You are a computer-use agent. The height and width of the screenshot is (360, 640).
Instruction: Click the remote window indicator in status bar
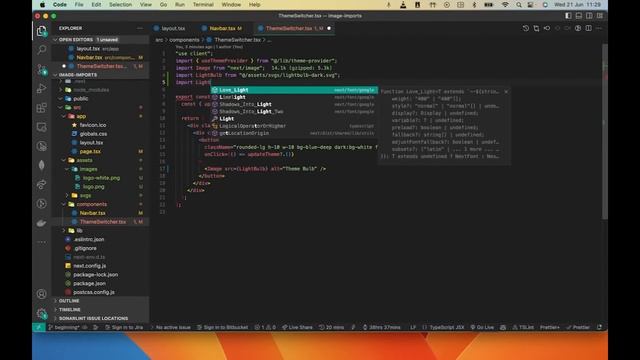pyautogui.click(x=39, y=327)
